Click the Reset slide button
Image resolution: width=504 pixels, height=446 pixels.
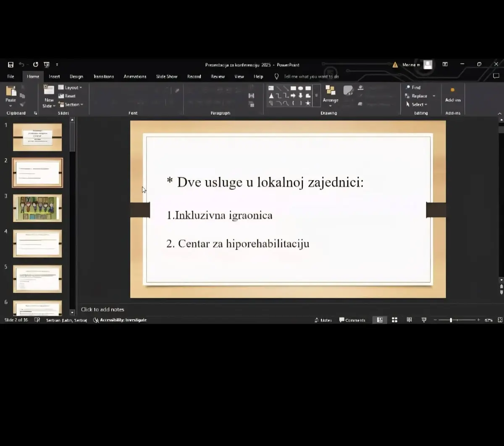[67, 96]
